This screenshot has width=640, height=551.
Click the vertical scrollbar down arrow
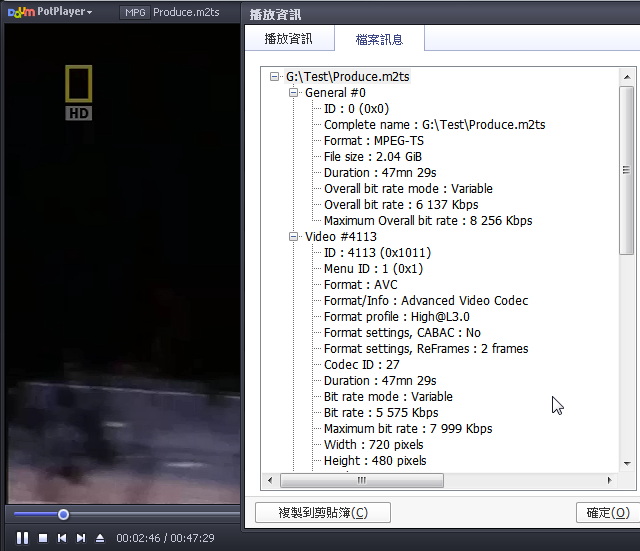click(x=627, y=464)
